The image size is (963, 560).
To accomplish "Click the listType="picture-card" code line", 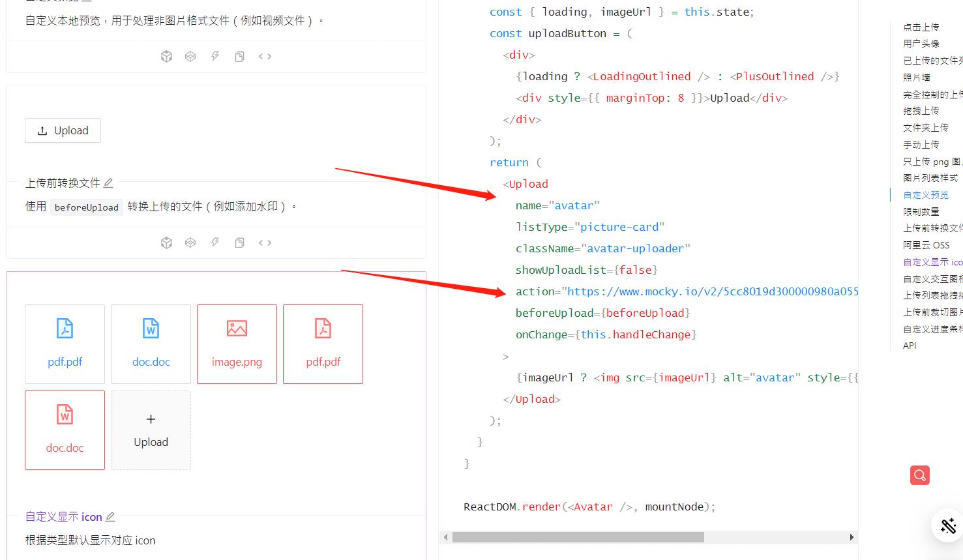I will coord(590,227).
